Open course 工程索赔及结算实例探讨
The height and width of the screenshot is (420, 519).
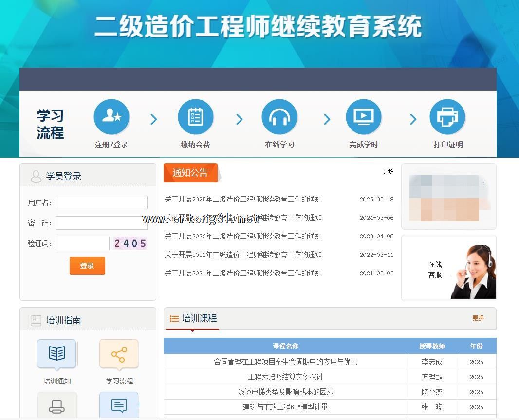[x=285, y=377]
